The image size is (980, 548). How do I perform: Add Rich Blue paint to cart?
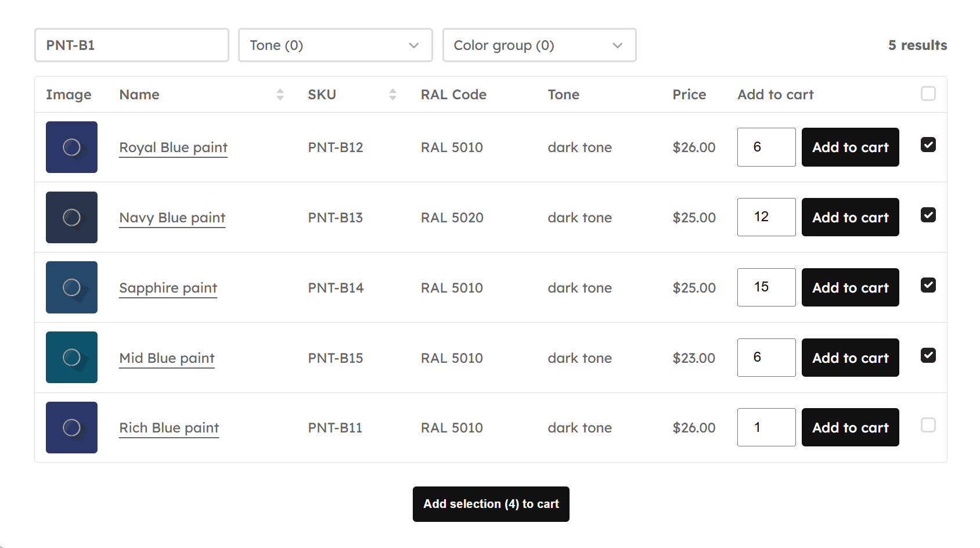(850, 427)
